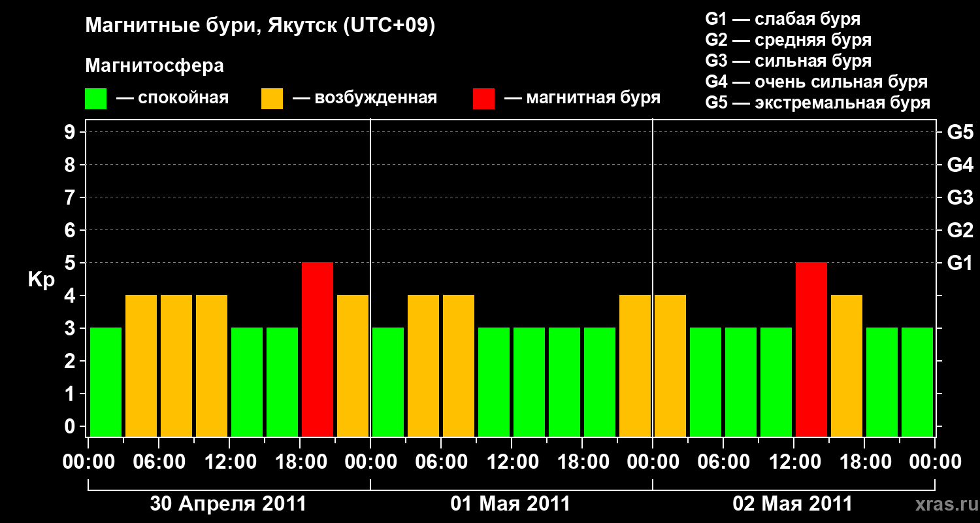Click the '30 Апреля 2011' date label
This screenshot has height=523, width=980.
(x=228, y=503)
